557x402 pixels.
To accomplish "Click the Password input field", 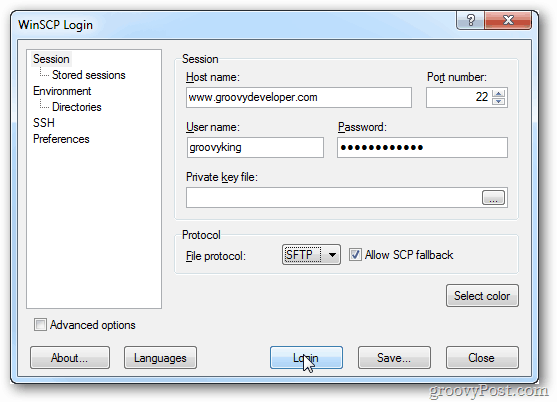I will pos(422,147).
